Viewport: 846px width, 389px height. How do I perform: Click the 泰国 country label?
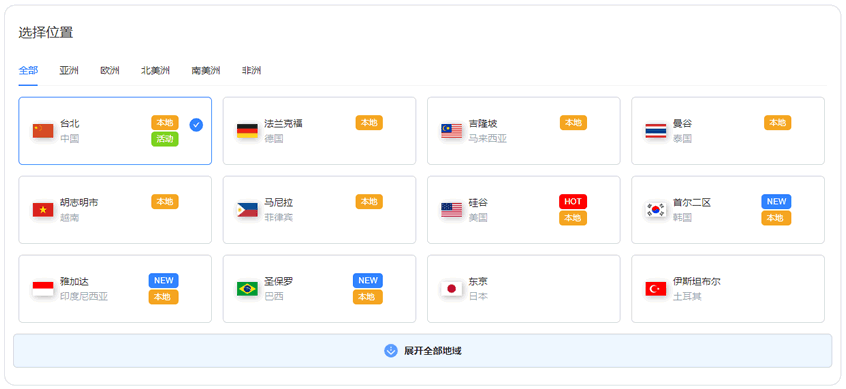[682, 139]
